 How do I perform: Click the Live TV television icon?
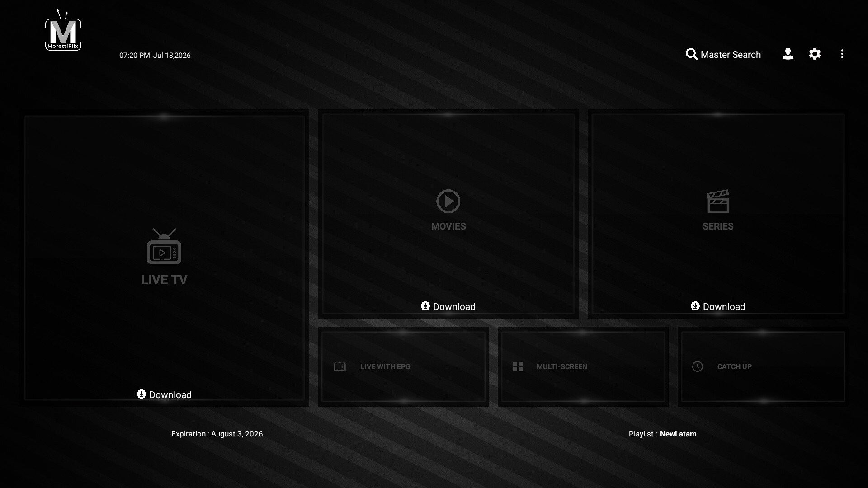click(164, 246)
